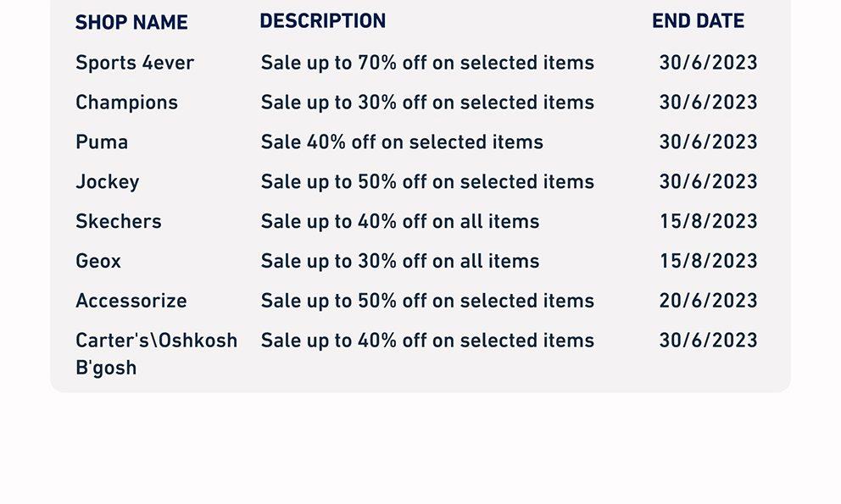Screen dimensions: 841x504
Task: Select Carter's\Oshkosh B'gosh shop name
Action: tap(157, 354)
